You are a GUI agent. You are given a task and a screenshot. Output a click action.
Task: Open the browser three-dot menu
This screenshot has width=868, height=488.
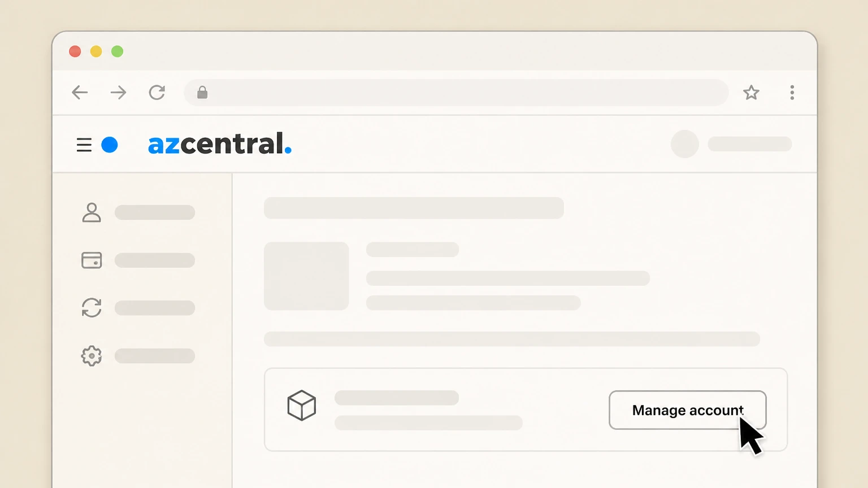[x=792, y=92]
